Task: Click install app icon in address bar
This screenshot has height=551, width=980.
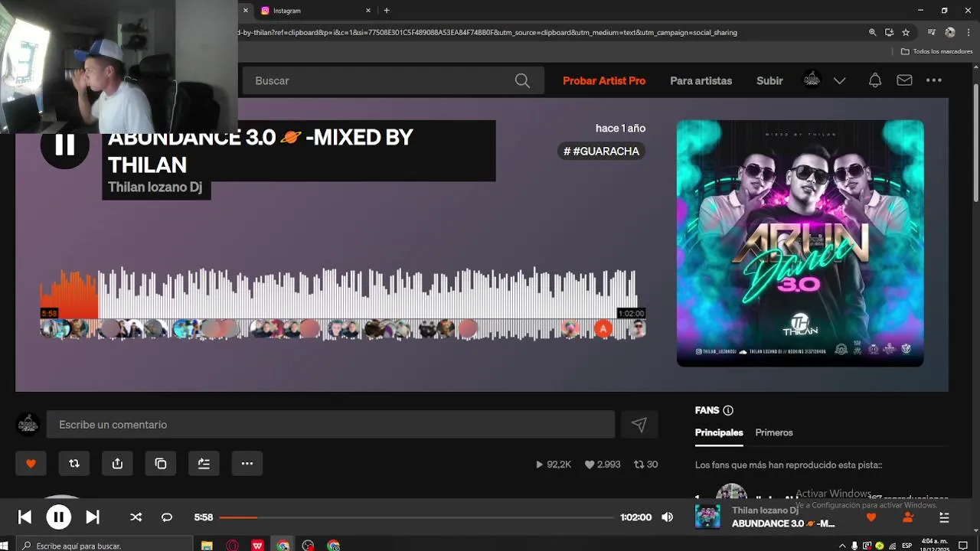Action: (889, 33)
